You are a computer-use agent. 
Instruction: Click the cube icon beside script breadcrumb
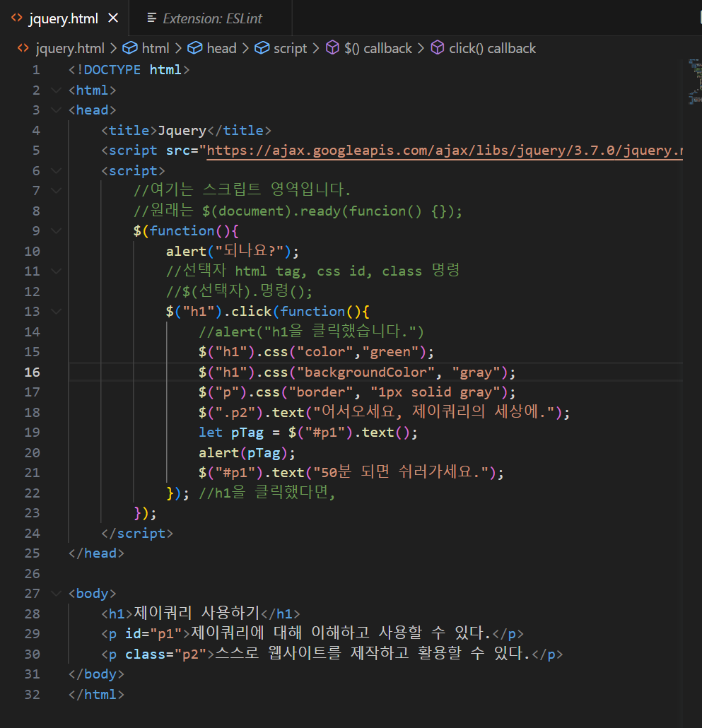pyautogui.click(x=262, y=48)
